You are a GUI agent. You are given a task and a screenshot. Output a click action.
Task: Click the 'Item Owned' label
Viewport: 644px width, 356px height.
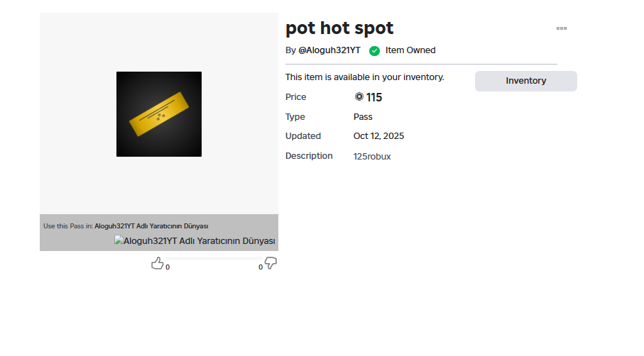click(x=410, y=50)
